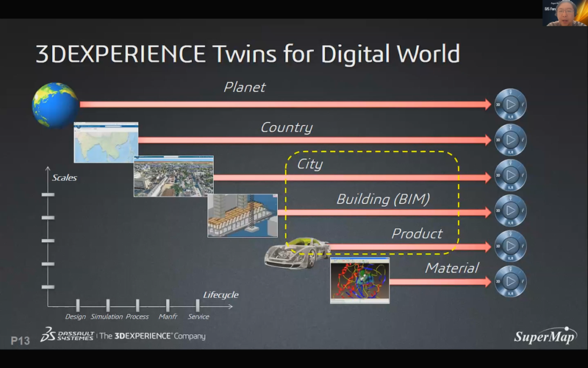588x368 pixels.
Task: Click the 'Design' lifecycle label
Action: point(76,316)
